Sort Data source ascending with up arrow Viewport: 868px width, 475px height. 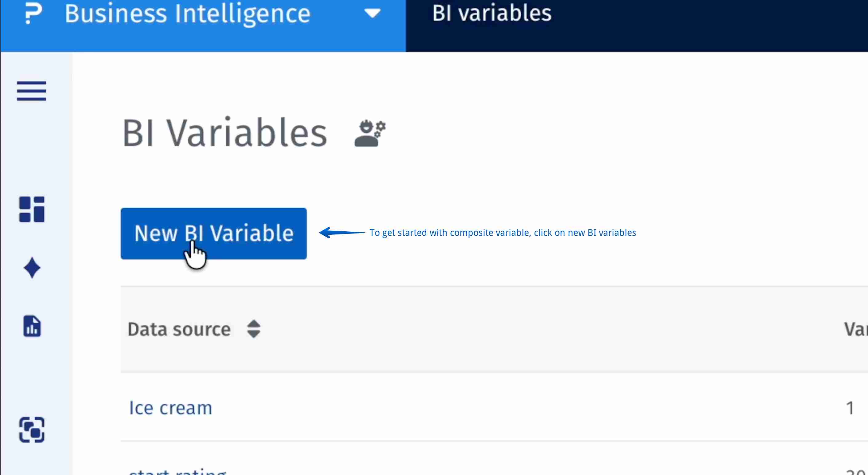(253, 324)
